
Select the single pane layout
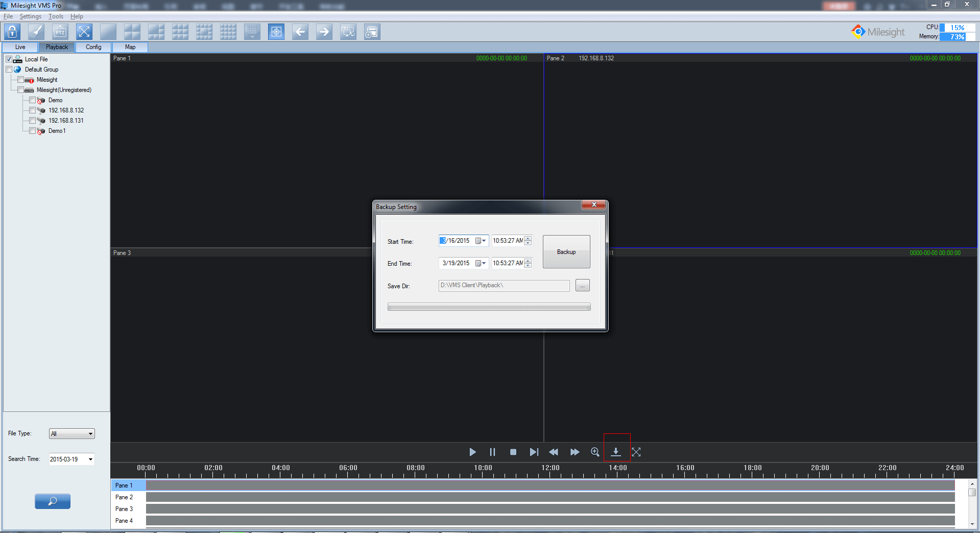108,32
